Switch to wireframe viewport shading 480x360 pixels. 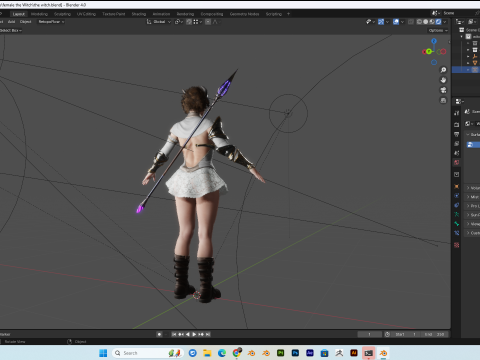[x=419, y=22]
